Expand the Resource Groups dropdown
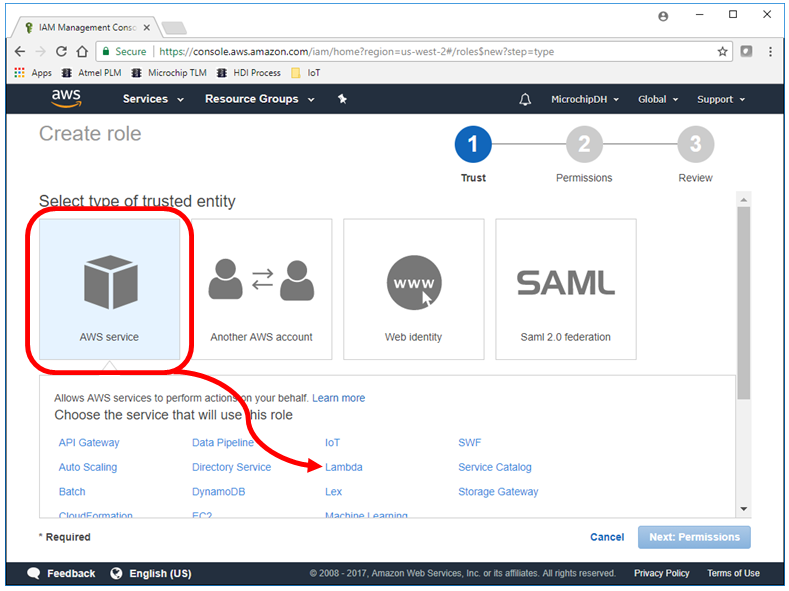This screenshot has width=789, height=591. (260, 99)
